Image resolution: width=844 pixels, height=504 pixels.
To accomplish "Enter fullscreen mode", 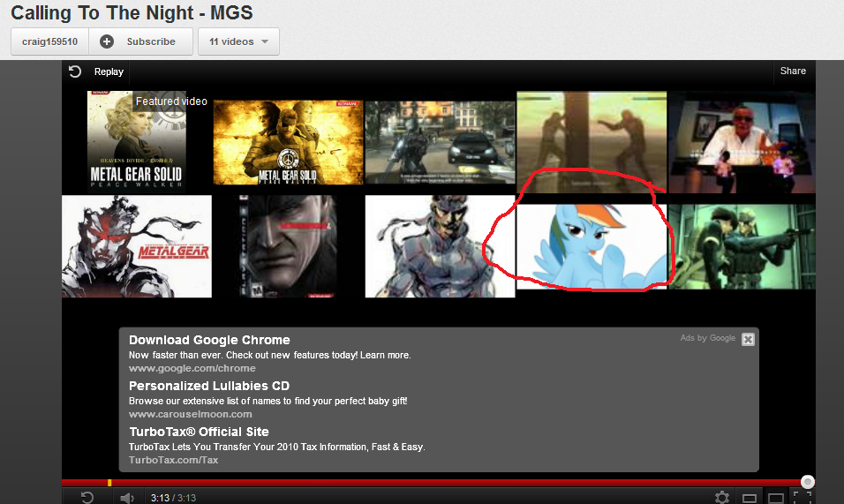I will [803, 497].
